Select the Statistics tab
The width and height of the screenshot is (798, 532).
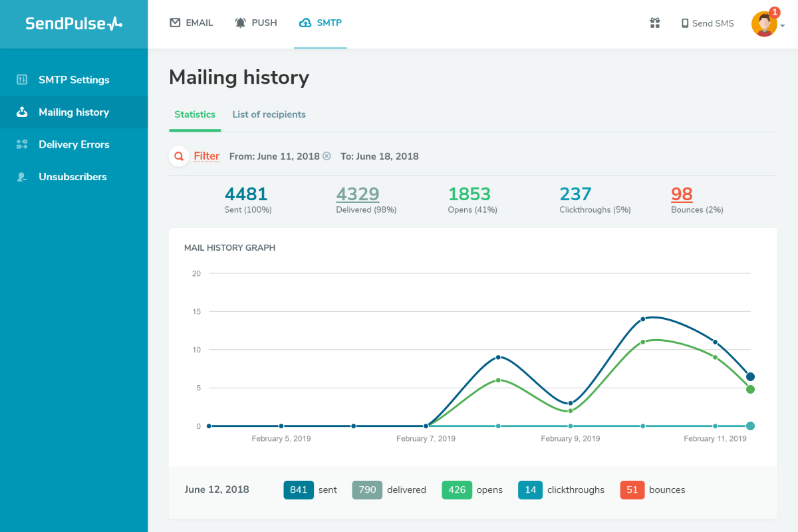195,114
